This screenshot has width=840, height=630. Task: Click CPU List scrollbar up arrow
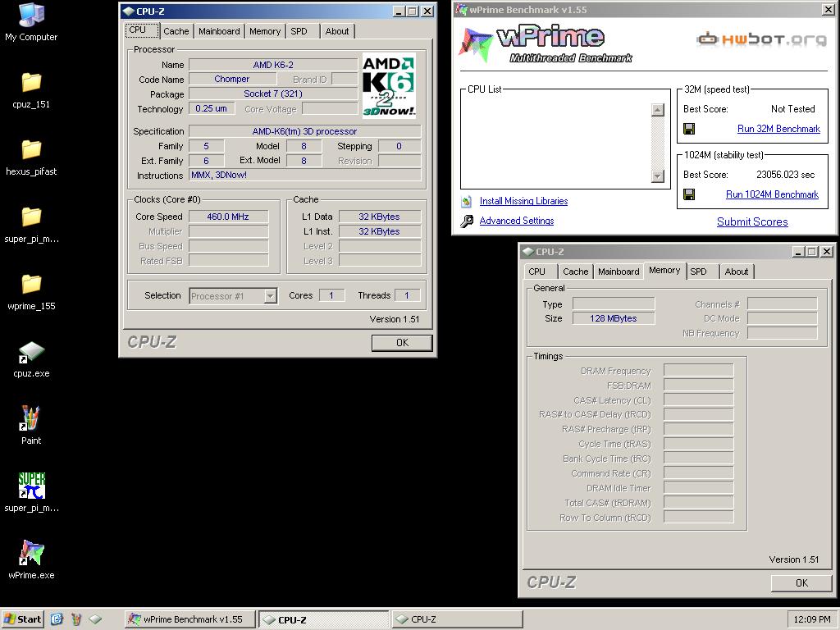658,110
